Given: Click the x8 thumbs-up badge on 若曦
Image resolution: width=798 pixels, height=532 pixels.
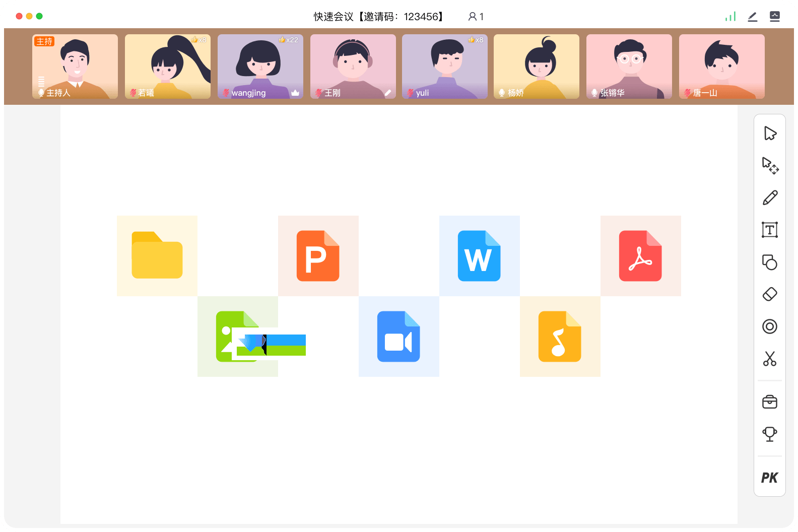Looking at the screenshot, I should coord(198,40).
